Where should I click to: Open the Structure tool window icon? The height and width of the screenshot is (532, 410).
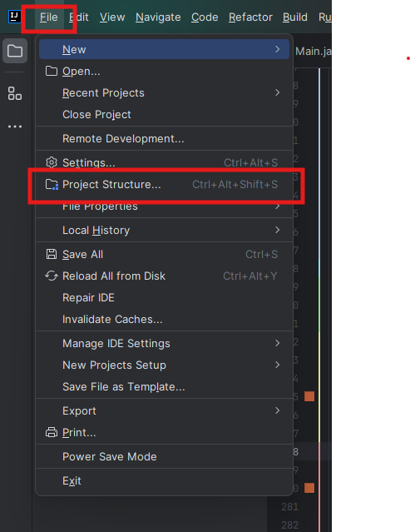point(15,93)
